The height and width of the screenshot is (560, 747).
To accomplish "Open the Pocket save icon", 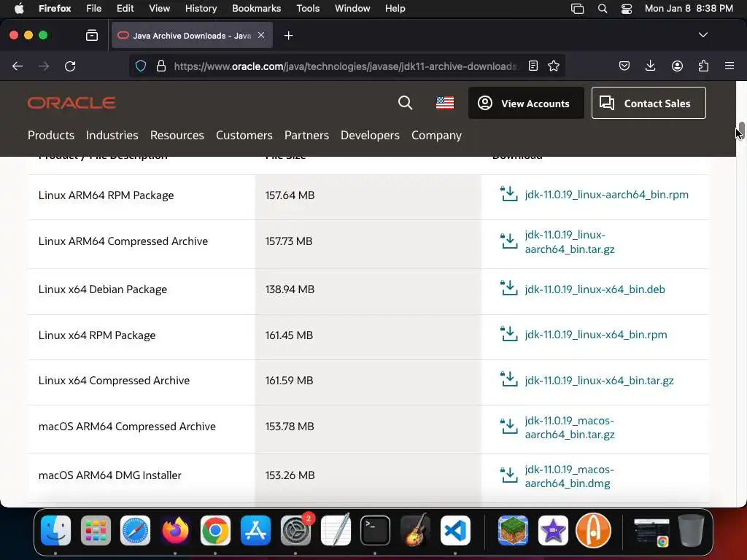I will (x=624, y=66).
